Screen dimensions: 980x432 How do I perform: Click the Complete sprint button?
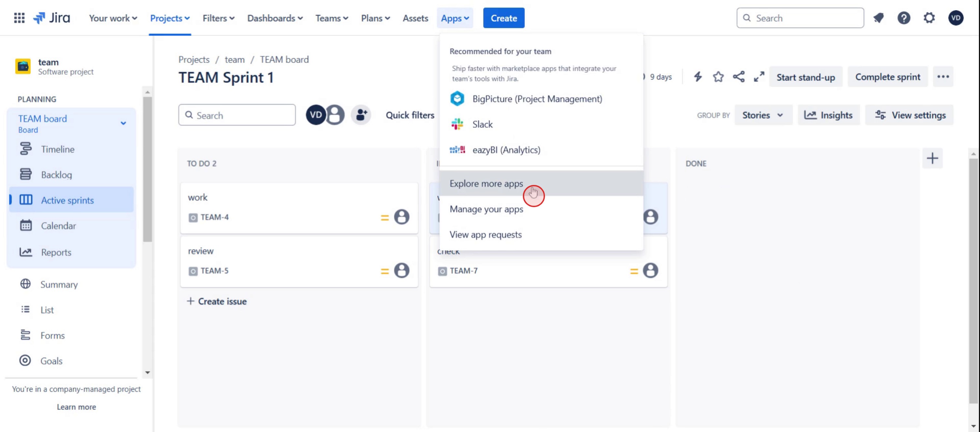887,77
